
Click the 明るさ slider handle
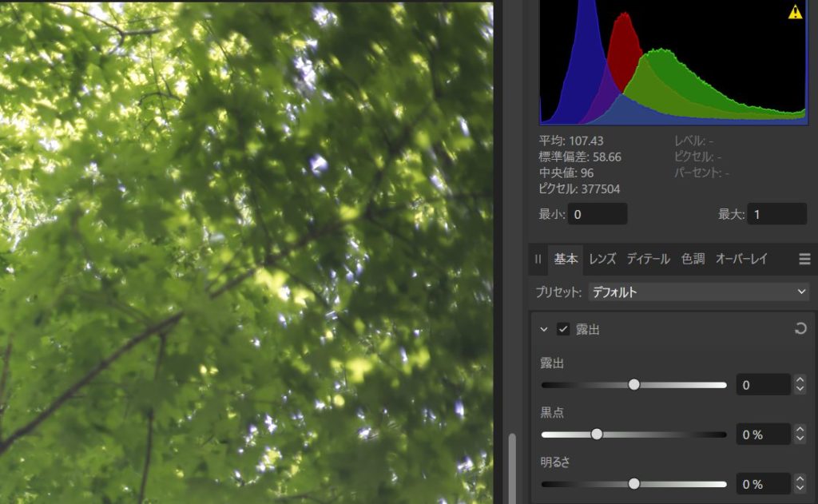(x=633, y=484)
